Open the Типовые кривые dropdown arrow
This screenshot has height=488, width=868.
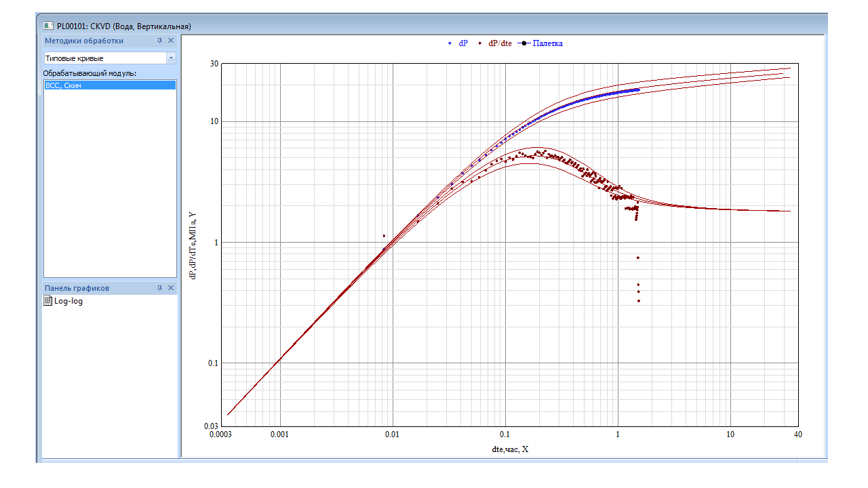point(171,58)
